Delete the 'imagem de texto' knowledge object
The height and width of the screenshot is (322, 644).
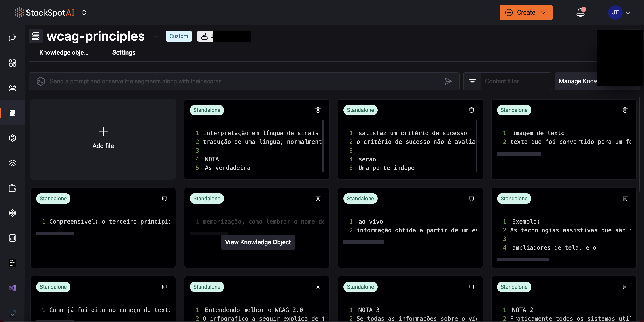point(625,110)
